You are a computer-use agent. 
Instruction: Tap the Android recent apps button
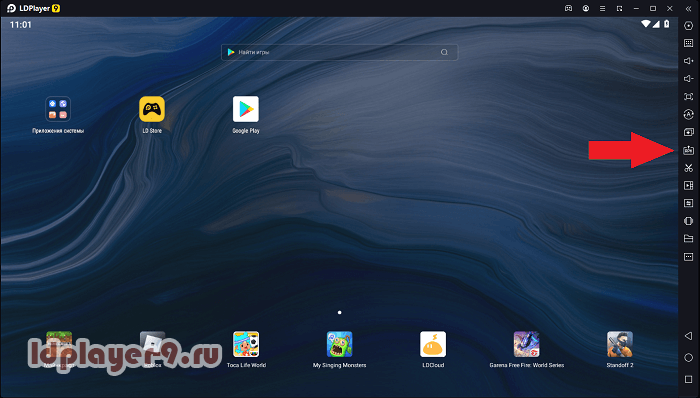(x=688, y=379)
